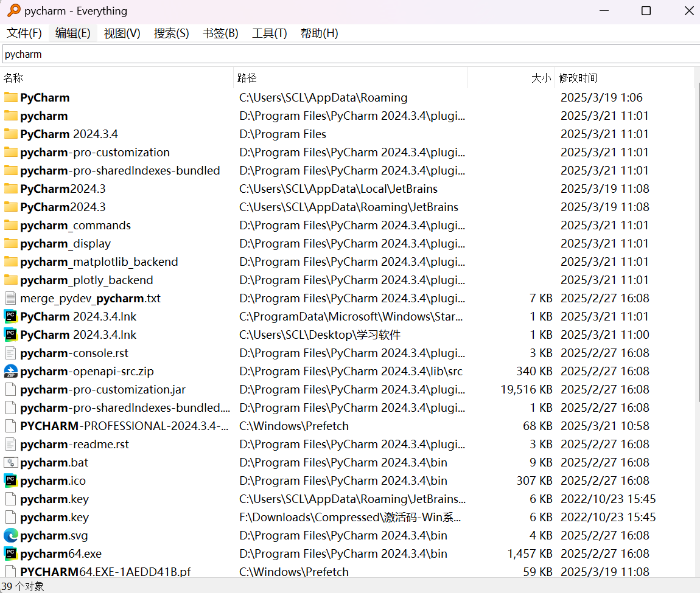This screenshot has height=593, width=700.
Task: Click the folder icon for pycharm_matplotlib_backend
Action: [10, 262]
